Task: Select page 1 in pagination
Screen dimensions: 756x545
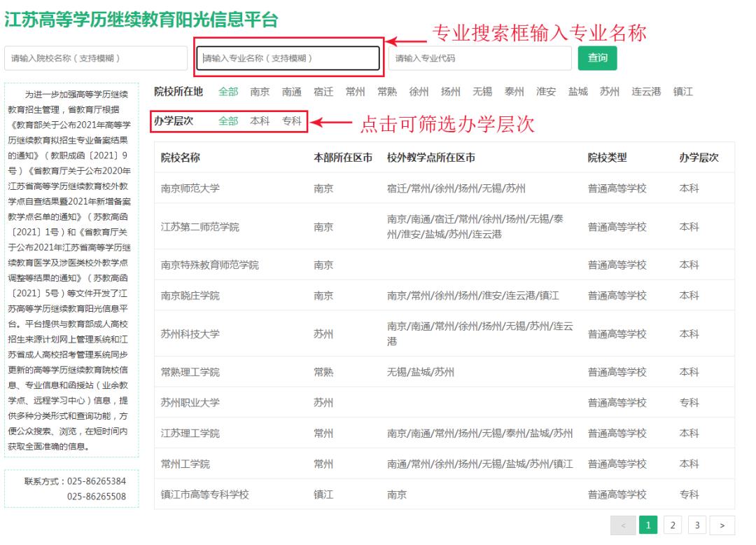Action: point(648,525)
